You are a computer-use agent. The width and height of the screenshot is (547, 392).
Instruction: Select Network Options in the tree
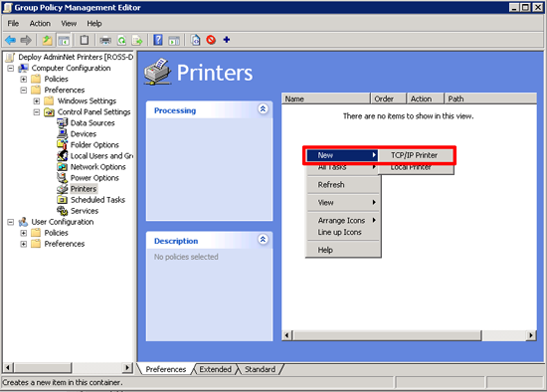[x=98, y=167]
